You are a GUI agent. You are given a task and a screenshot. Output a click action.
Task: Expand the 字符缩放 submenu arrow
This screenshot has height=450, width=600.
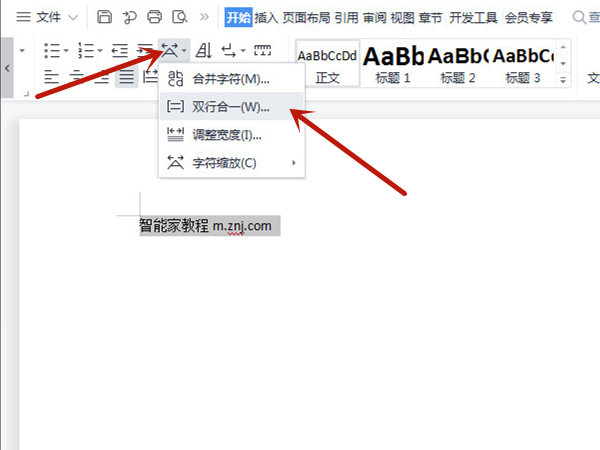pyautogui.click(x=293, y=163)
